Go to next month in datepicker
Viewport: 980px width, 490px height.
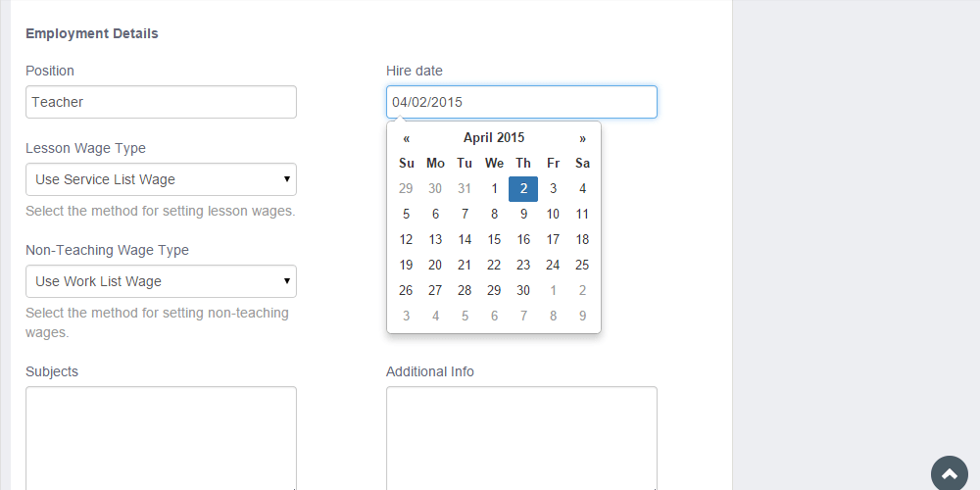[582, 138]
